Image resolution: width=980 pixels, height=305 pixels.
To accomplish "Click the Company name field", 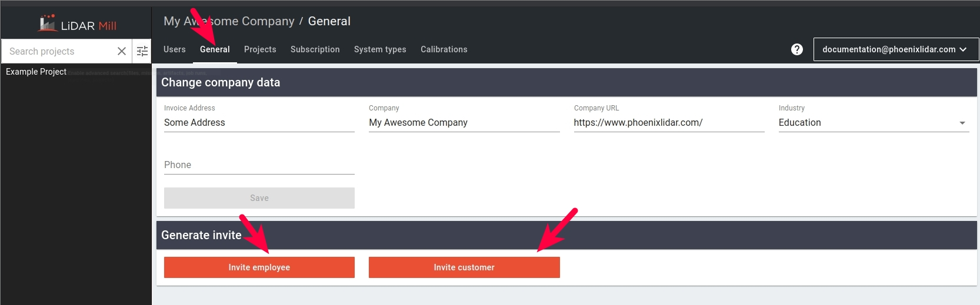I will point(464,122).
